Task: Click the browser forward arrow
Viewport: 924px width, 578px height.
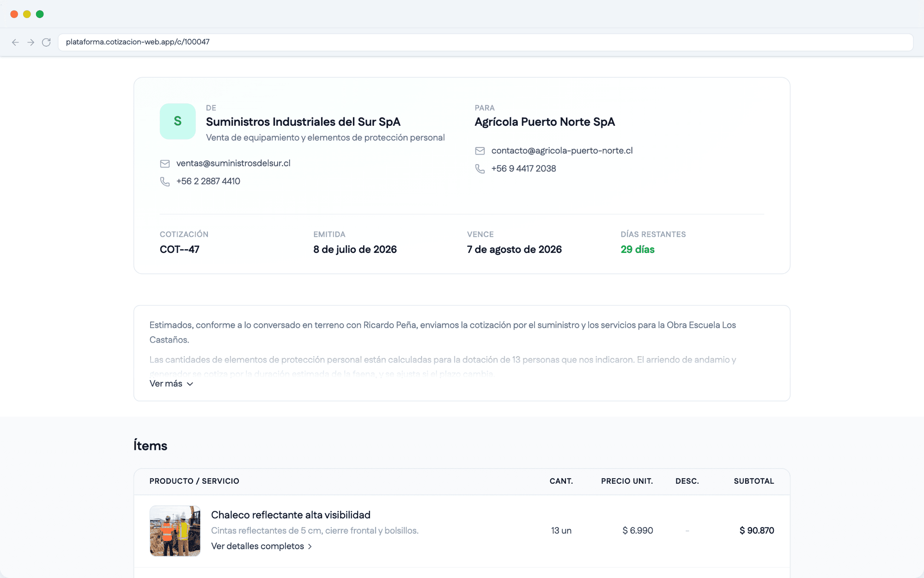Action: coord(31,42)
